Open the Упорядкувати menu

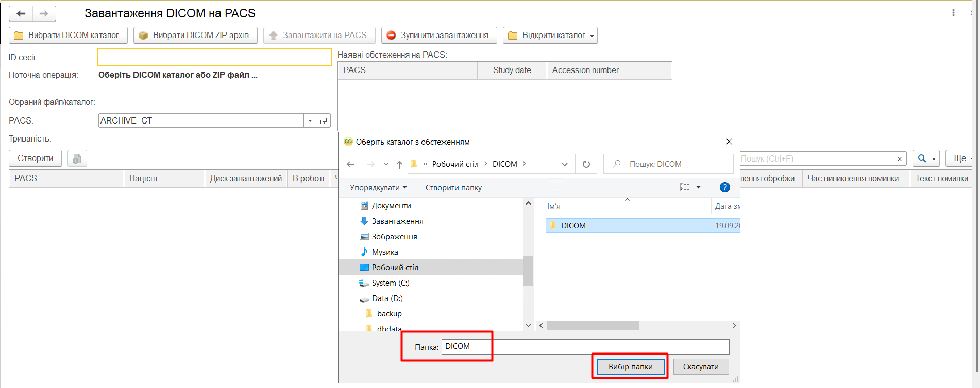pyautogui.click(x=378, y=188)
